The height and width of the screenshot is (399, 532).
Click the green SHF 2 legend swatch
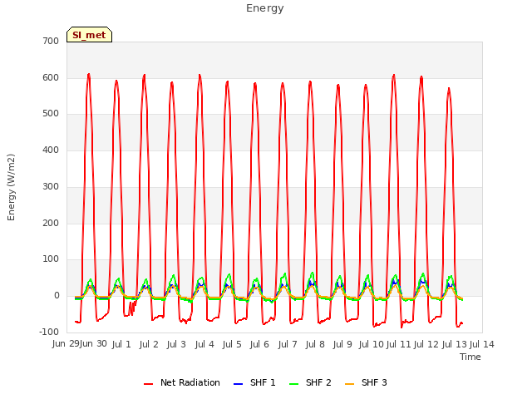tap(293, 384)
